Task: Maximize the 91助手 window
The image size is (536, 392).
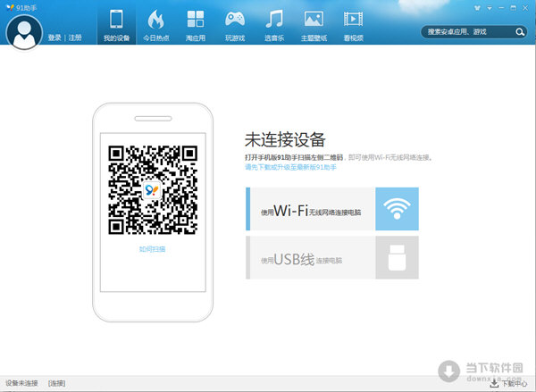Action: (x=513, y=8)
